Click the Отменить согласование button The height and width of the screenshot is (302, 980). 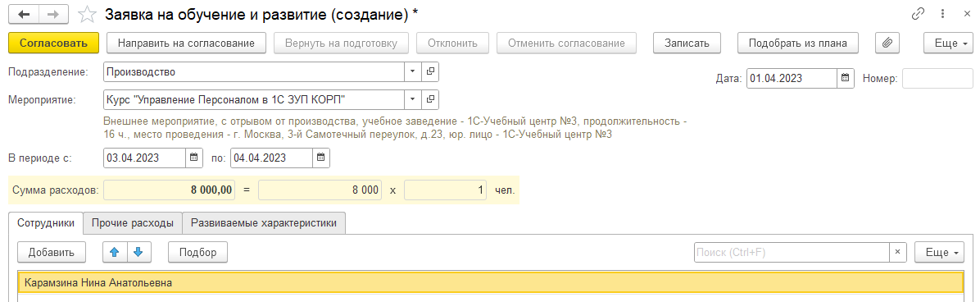point(566,43)
